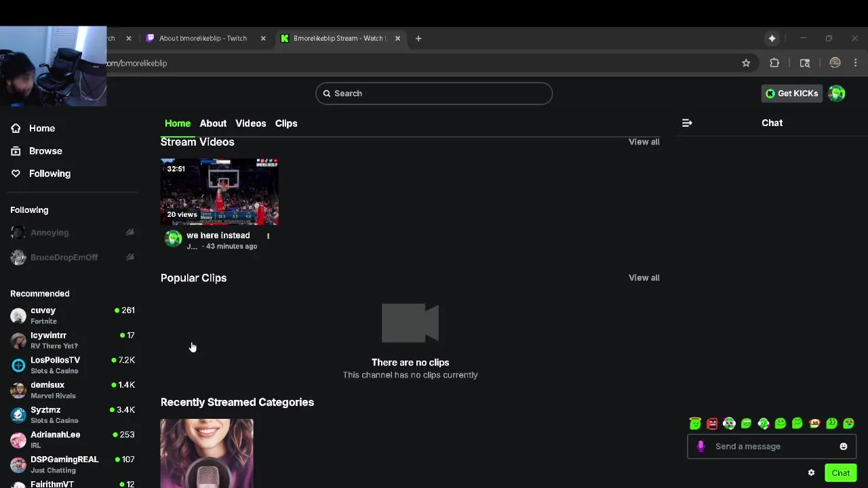The image size is (868, 488).
Task: Switch to the Clips channel tab
Action: point(286,123)
